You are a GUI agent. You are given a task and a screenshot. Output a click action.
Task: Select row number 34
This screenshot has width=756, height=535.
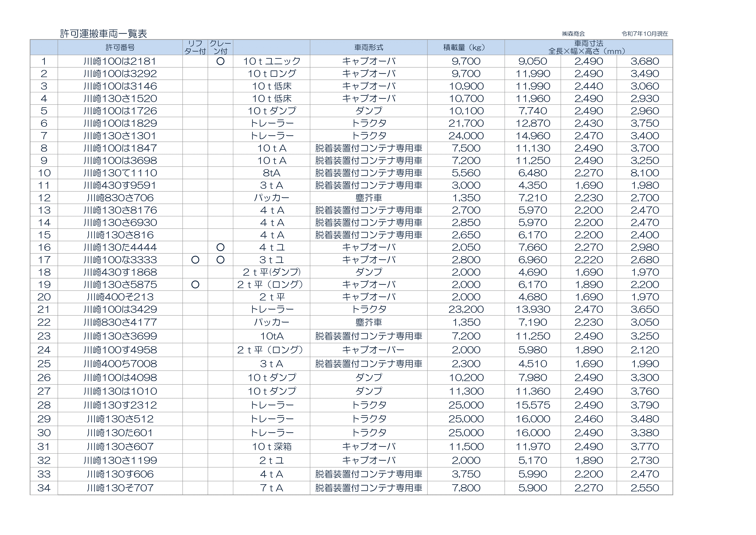[x=44, y=488]
